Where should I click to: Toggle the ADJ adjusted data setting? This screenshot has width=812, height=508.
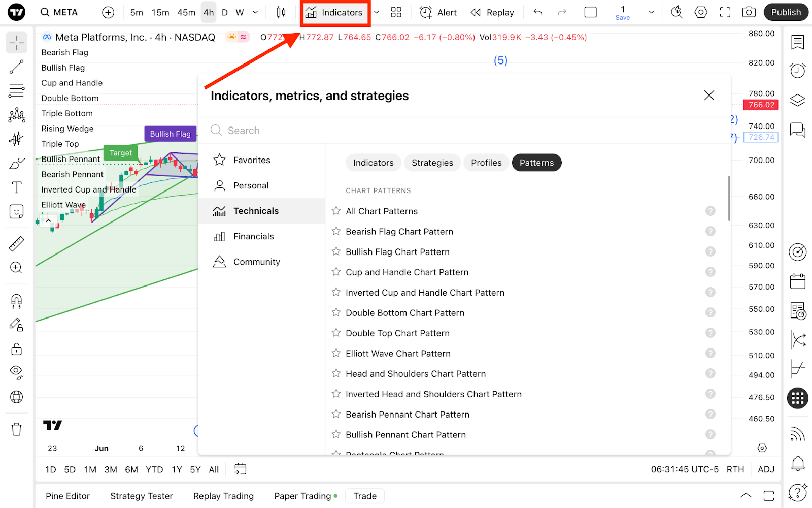click(x=766, y=469)
